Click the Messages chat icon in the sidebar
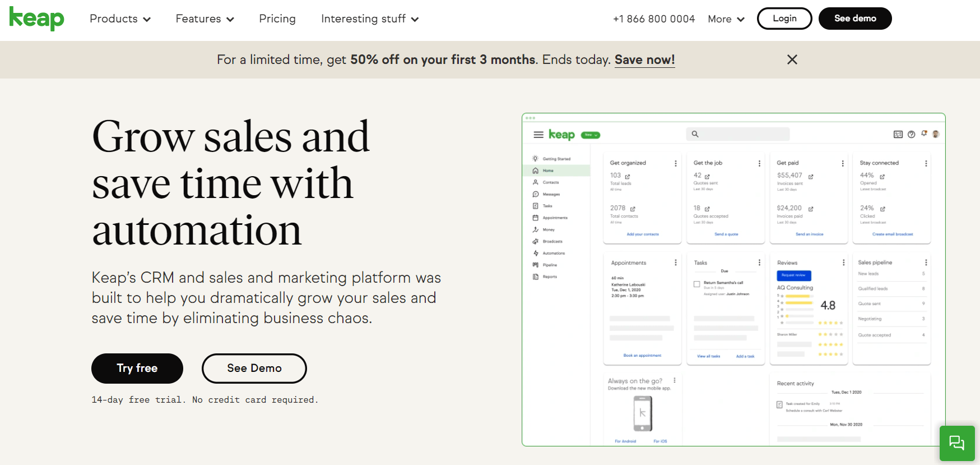Screen dimensions: 980x465 click(535, 194)
